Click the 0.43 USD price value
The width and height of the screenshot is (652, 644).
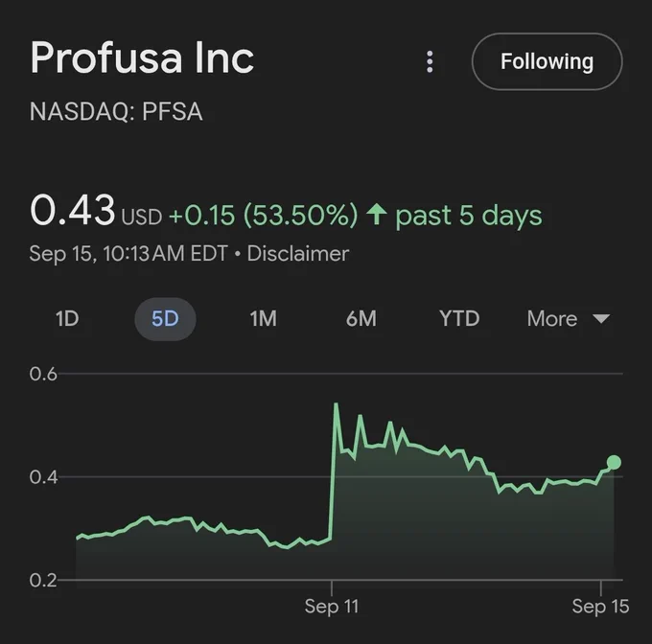(96, 211)
